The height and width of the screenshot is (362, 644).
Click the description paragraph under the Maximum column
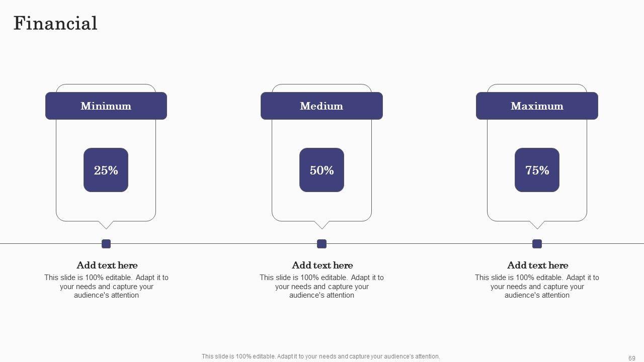tap(537, 287)
